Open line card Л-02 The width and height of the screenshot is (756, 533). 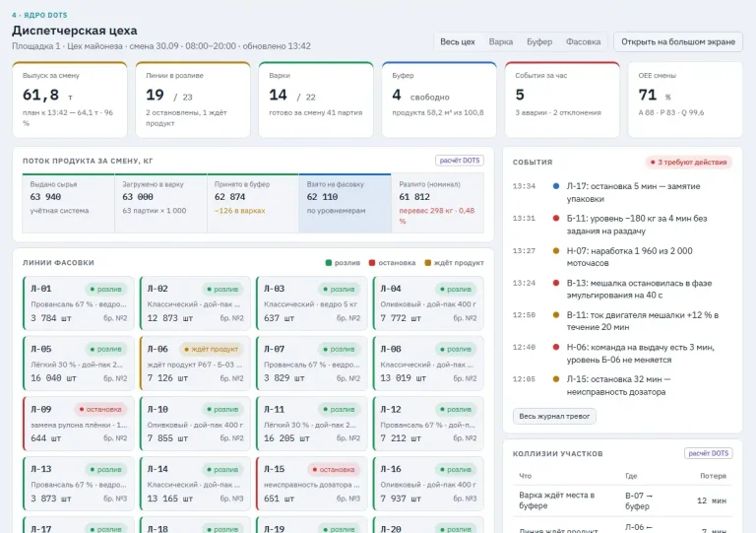[195, 303]
